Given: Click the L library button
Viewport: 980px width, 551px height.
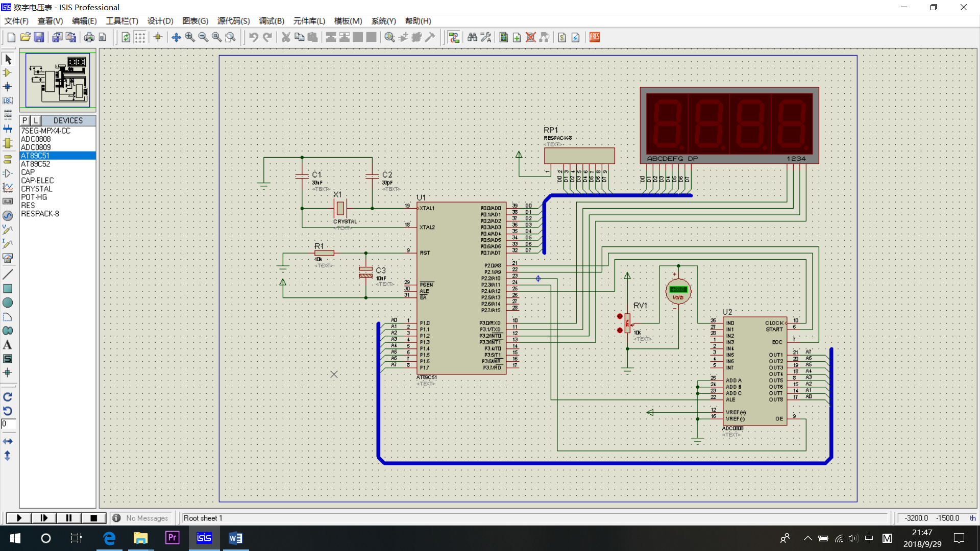Looking at the screenshot, I should point(36,120).
